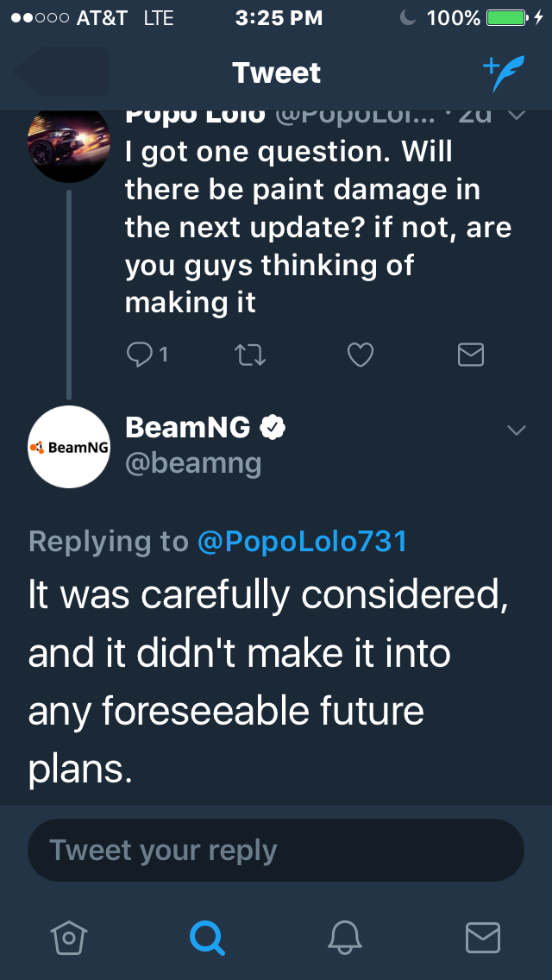The height and width of the screenshot is (980, 552).
Task: Expand options chevron on BeamNG tweet
Action: pos(517,430)
